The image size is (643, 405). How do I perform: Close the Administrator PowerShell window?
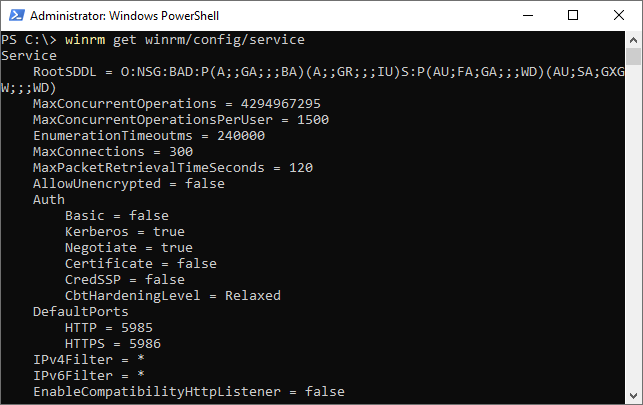click(x=619, y=16)
